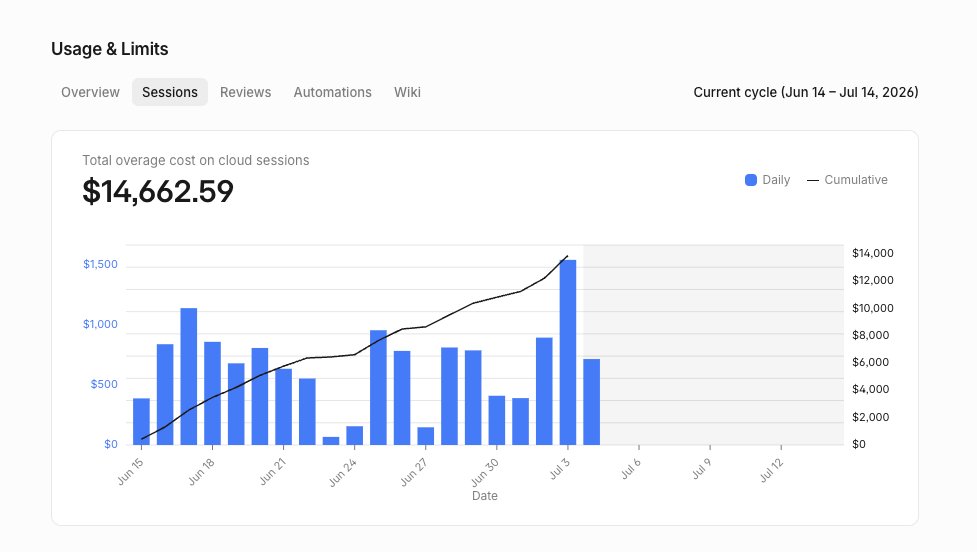
Task: Click the Current cycle date range
Action: 806,92
